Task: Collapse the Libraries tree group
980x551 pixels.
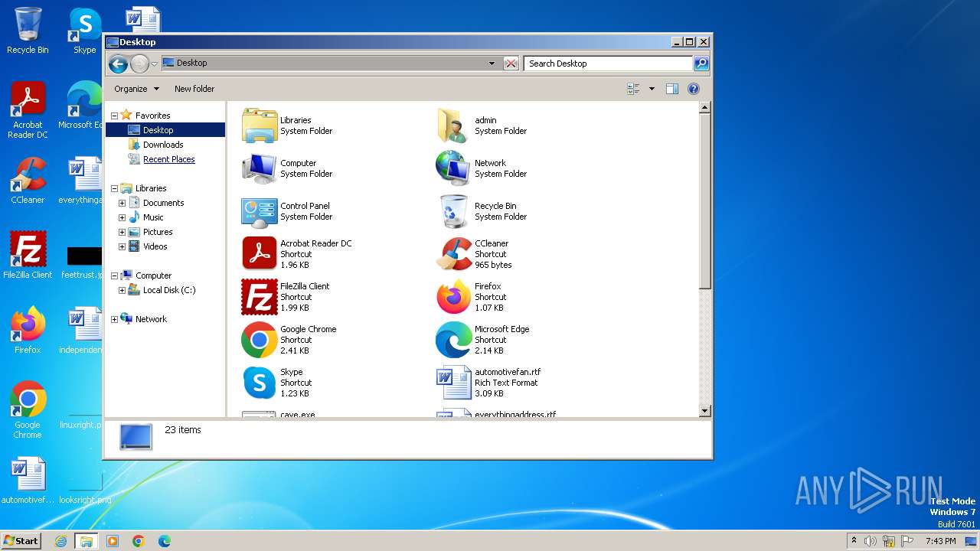Action: [x=114, y=188]
